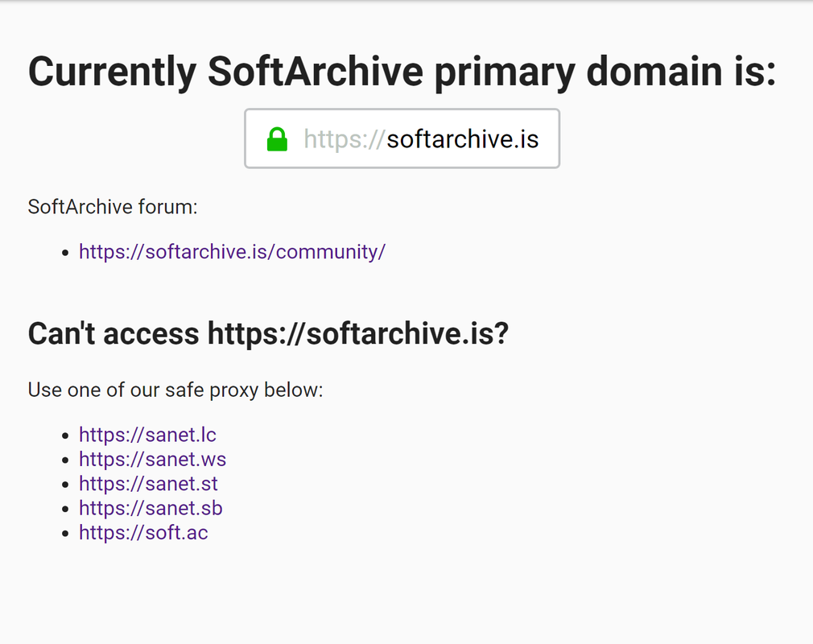Click the bullet beside the community link
The height and width of the screenshot is (644, 813).
(65, 253)
